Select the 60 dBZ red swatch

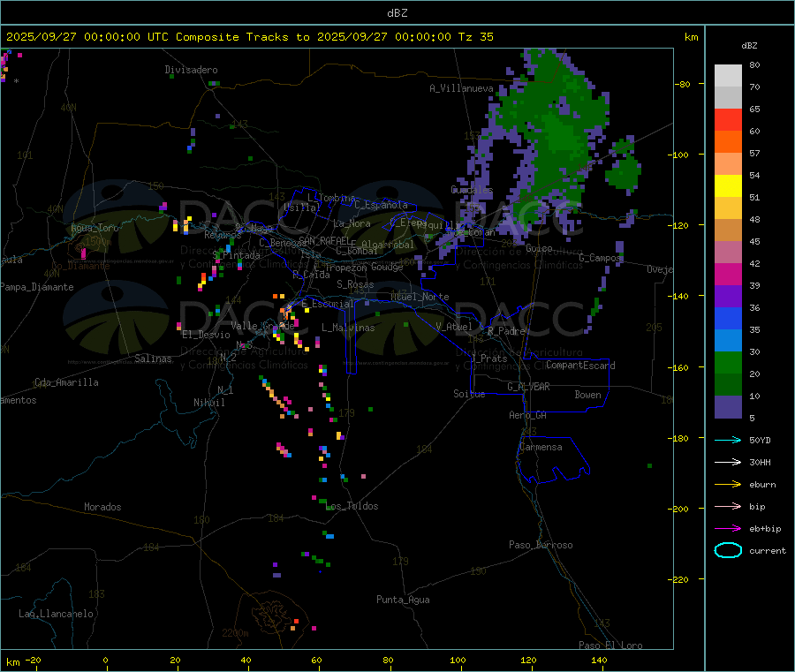[x=728, y=119]
